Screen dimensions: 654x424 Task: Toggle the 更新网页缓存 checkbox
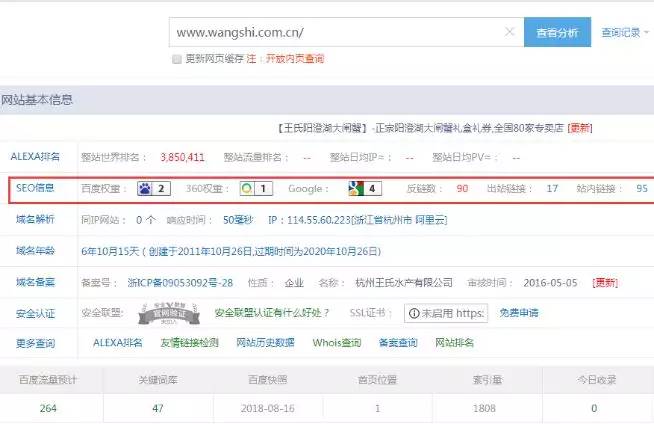coord(177,59)
